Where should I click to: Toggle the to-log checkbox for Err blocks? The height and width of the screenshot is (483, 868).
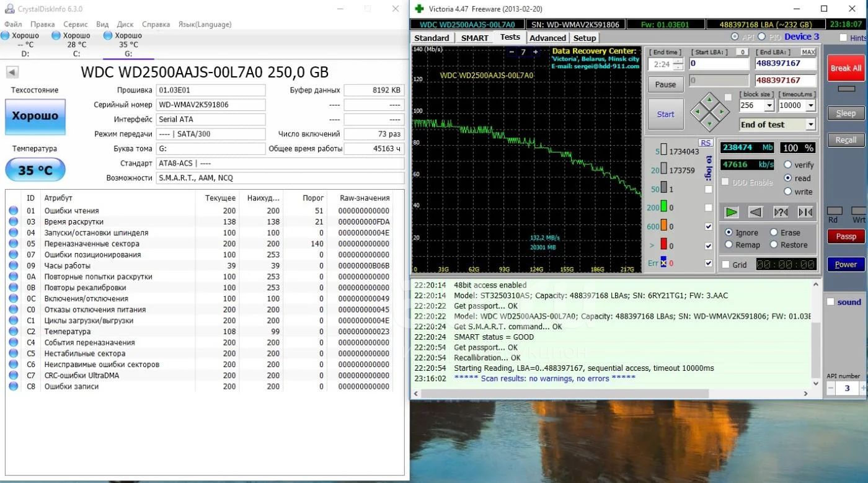(709, 263)
